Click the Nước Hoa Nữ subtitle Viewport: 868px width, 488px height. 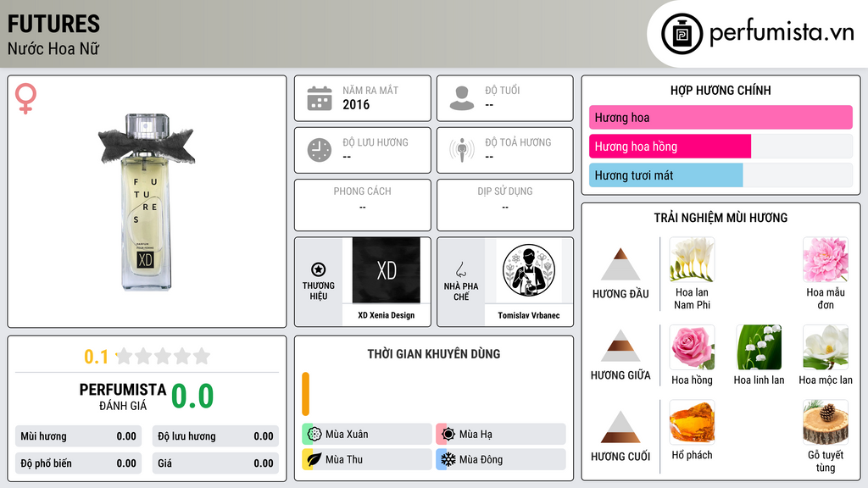coord(53,48)
